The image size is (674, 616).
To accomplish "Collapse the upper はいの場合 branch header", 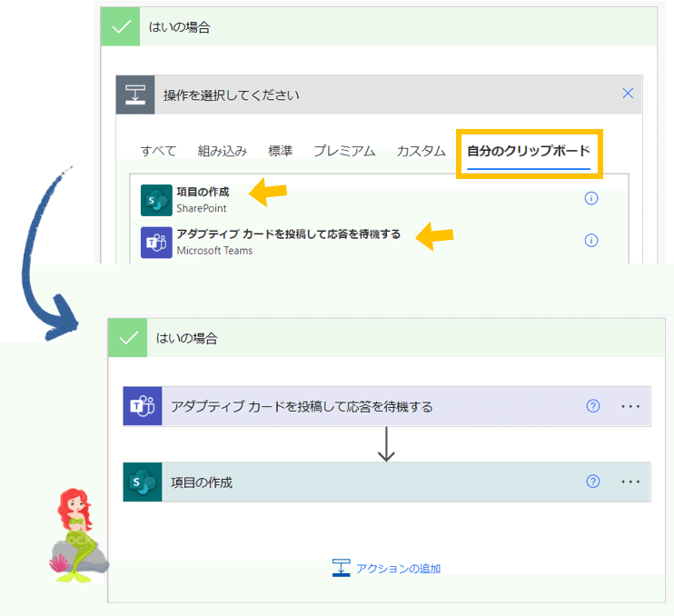I will tap(379, 26).
